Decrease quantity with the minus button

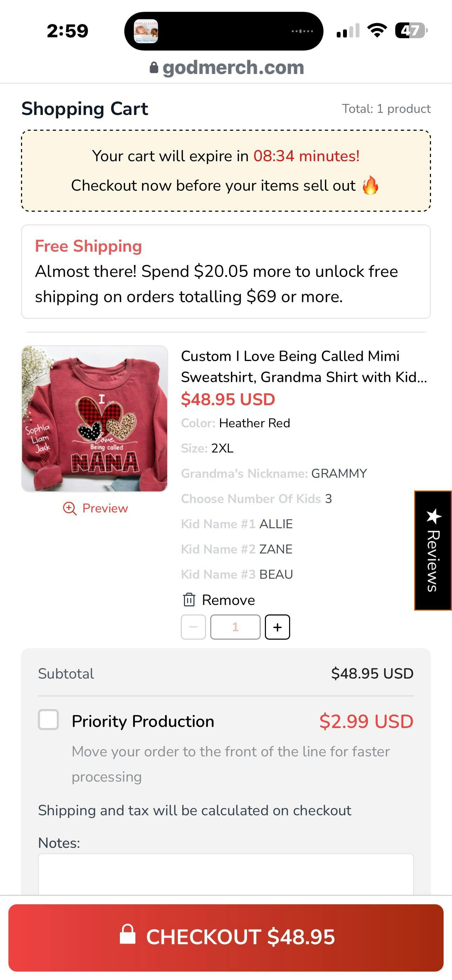193,627
